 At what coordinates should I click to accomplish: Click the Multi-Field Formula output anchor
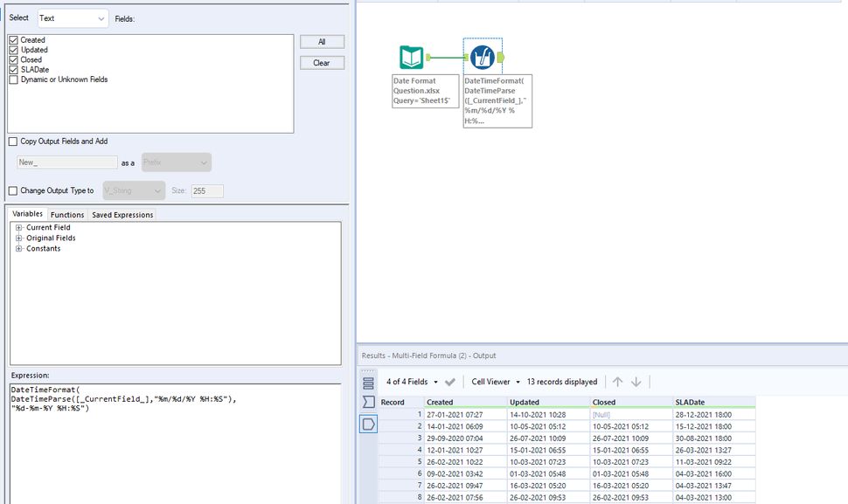501,58
